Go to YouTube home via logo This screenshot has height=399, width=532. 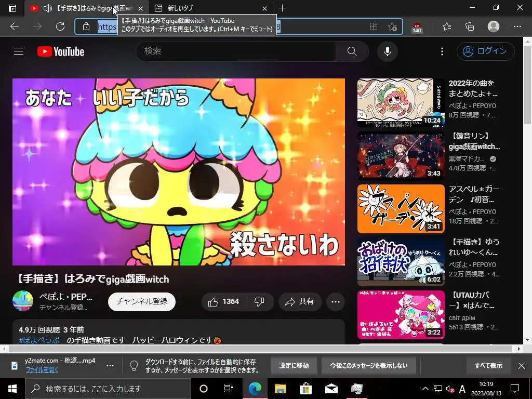pos(61,51)
